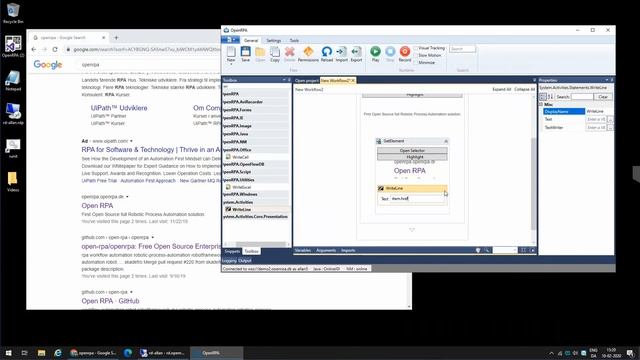Click the Highlight button under Open Selector
Viewport: 640px width, 360px height.
point(412,157)
